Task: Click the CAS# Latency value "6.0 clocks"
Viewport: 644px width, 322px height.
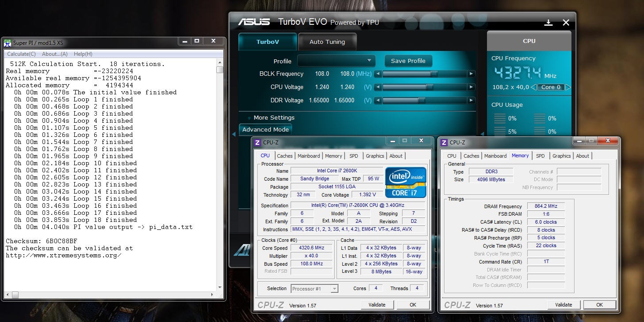Action: (x=546, y=222)
